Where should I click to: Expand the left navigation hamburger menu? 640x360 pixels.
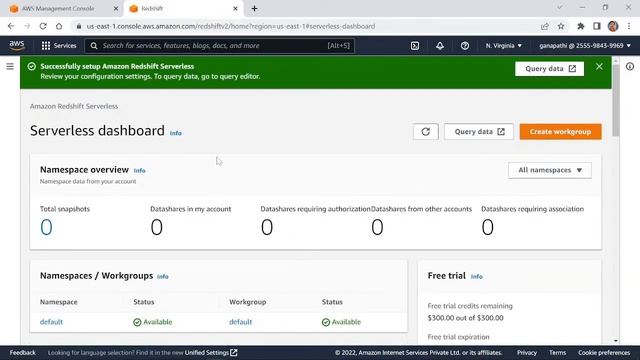click(x=10, y=66)
